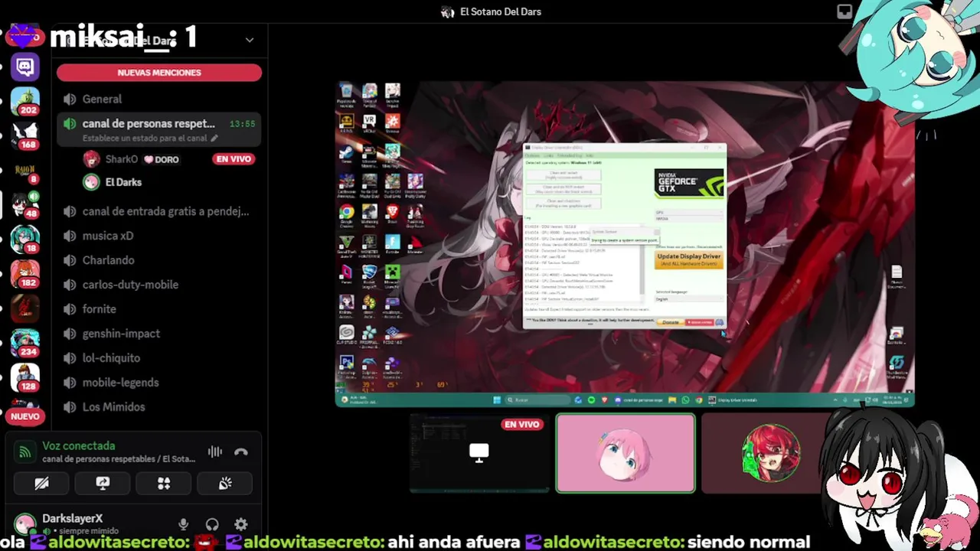980x551 pixels.
Task: Open GPU device type dropdown in streamed DDU
Action: pyautogui.click(x=689, y=212)
